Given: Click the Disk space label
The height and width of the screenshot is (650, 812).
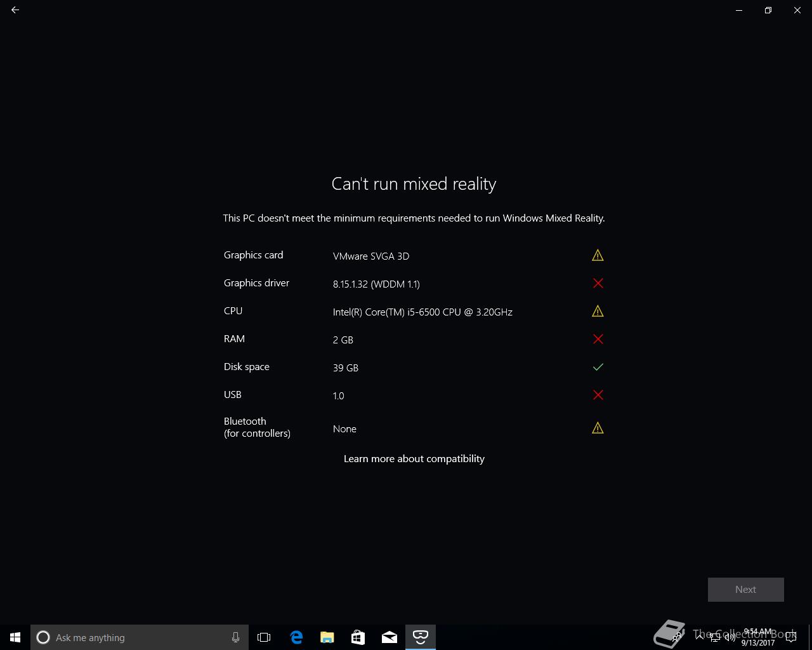Looking at the screenshot, I should click(247, 367).
